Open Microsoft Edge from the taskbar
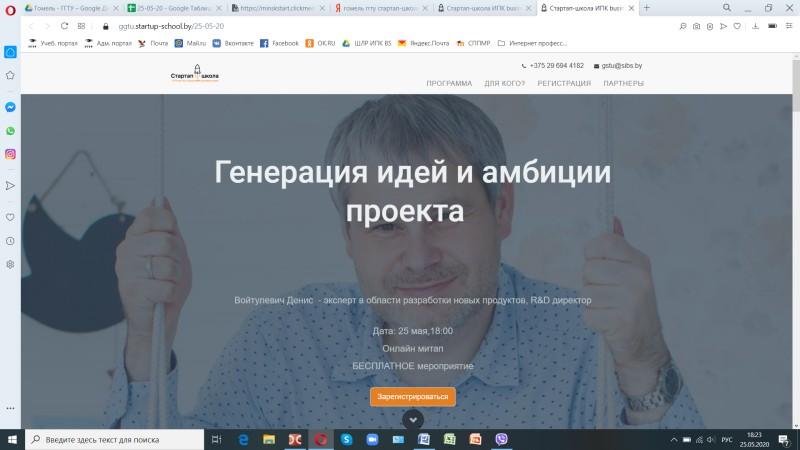Viewport: 800px width, 450px height. point(243,439)
